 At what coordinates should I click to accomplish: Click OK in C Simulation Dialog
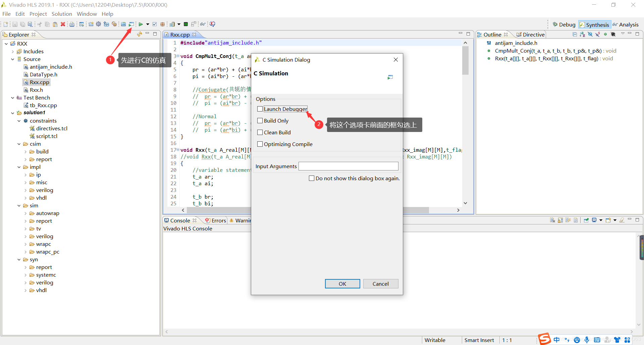(x=342, y=284)
